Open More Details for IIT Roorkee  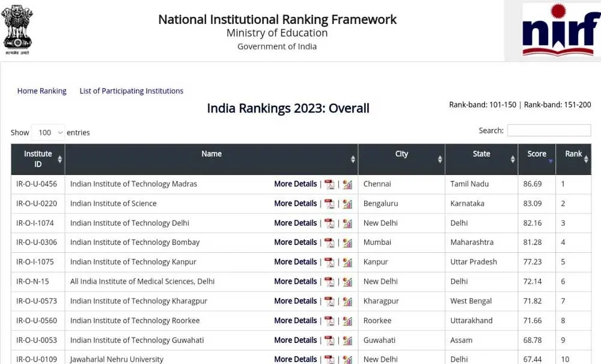[x=296, y=320]
